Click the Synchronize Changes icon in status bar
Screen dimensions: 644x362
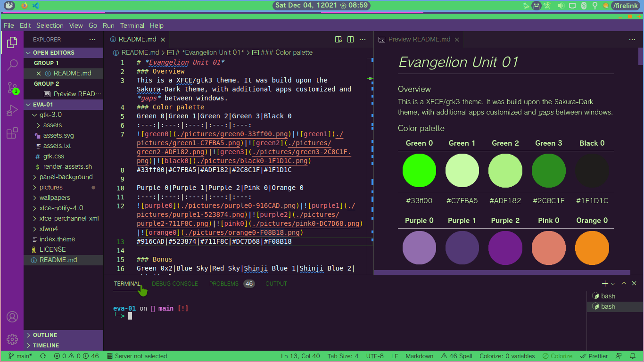coord(43,356)
